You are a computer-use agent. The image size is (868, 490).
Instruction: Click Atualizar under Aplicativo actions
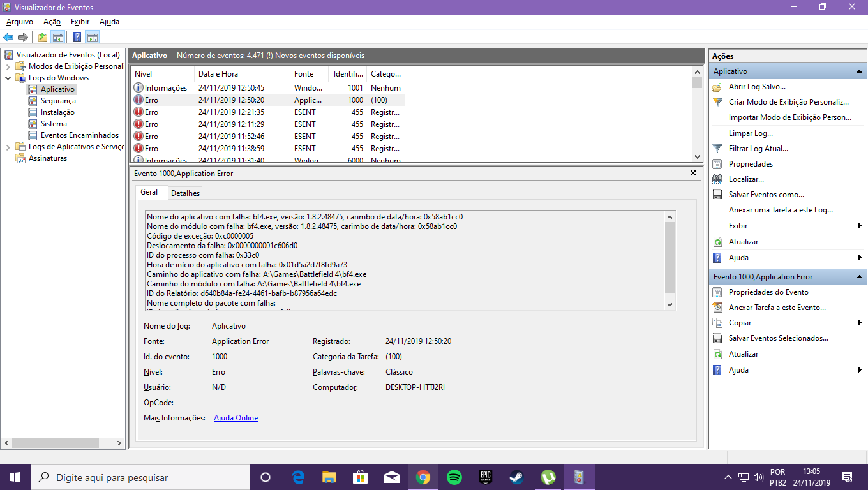[744, 242]
